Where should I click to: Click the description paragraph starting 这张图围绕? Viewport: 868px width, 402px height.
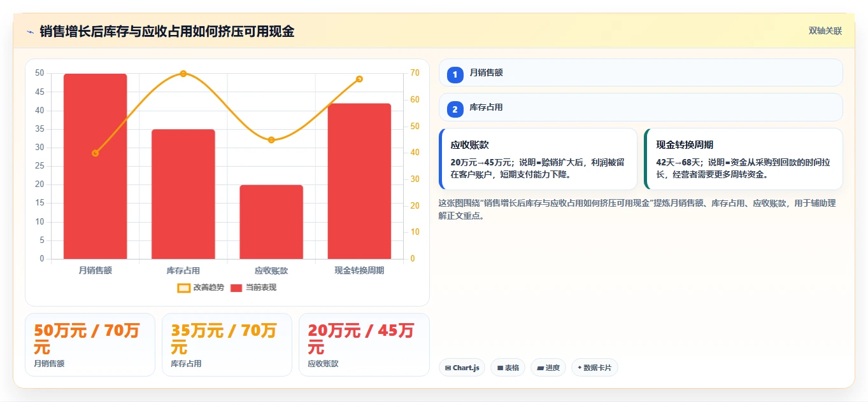pos(637,209)
